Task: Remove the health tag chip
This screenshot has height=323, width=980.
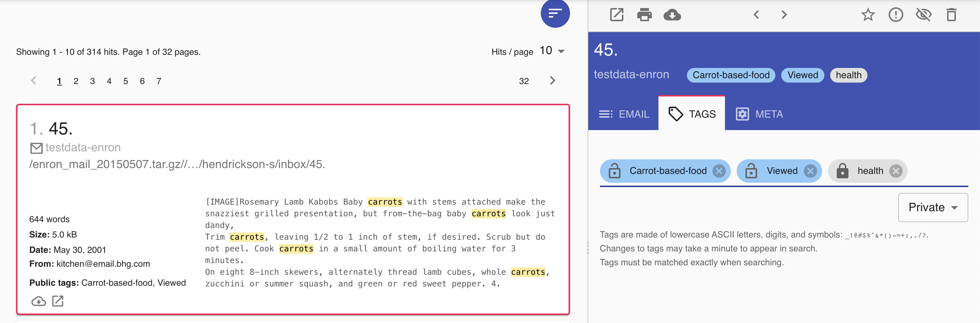Action: click(x=896, y=171)
